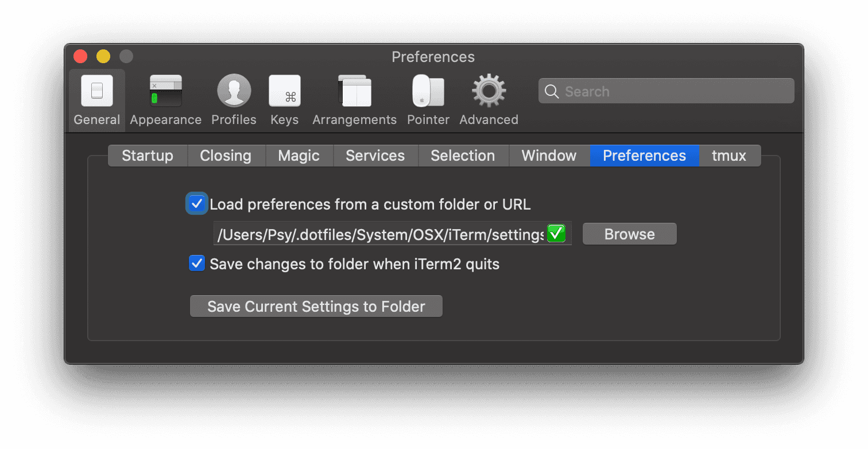Toggle the Load preferences from custom folder option
This screenshot has height=449, width=868.
coord(196,203)
